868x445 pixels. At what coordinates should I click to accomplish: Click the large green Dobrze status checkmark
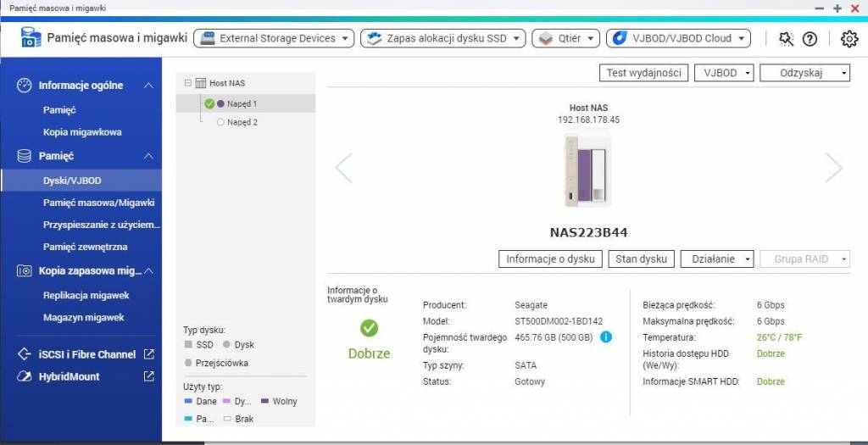tap(370, 328)
